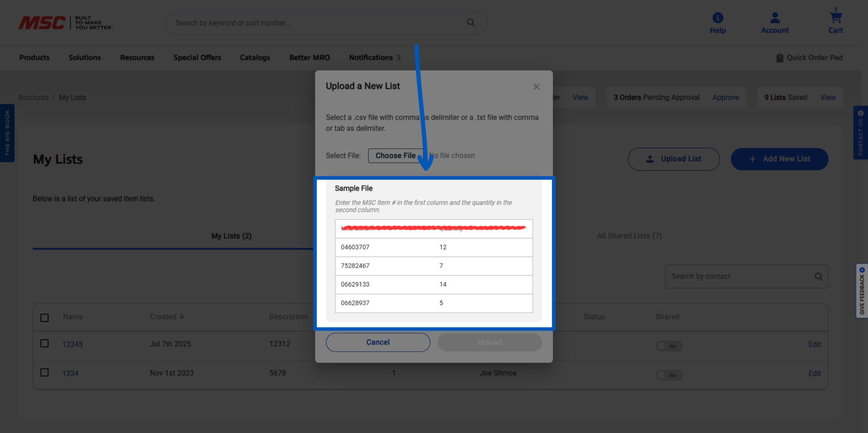Select all lists header checkbox
The width and height of the screenshot is (868, 433).
44,318
